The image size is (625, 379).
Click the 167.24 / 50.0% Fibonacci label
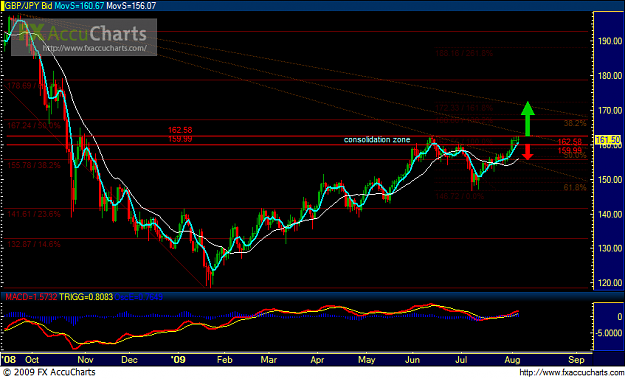point(34,126)
